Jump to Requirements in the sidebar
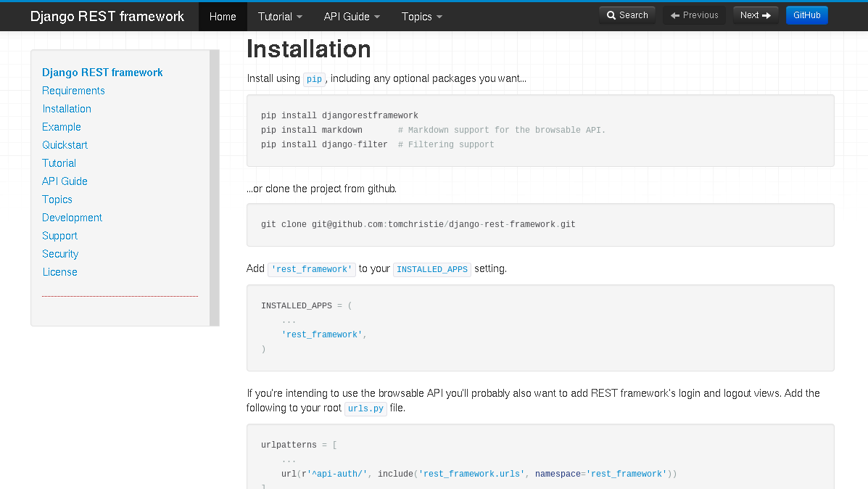 pyautogui.click(x=73, y=91)
